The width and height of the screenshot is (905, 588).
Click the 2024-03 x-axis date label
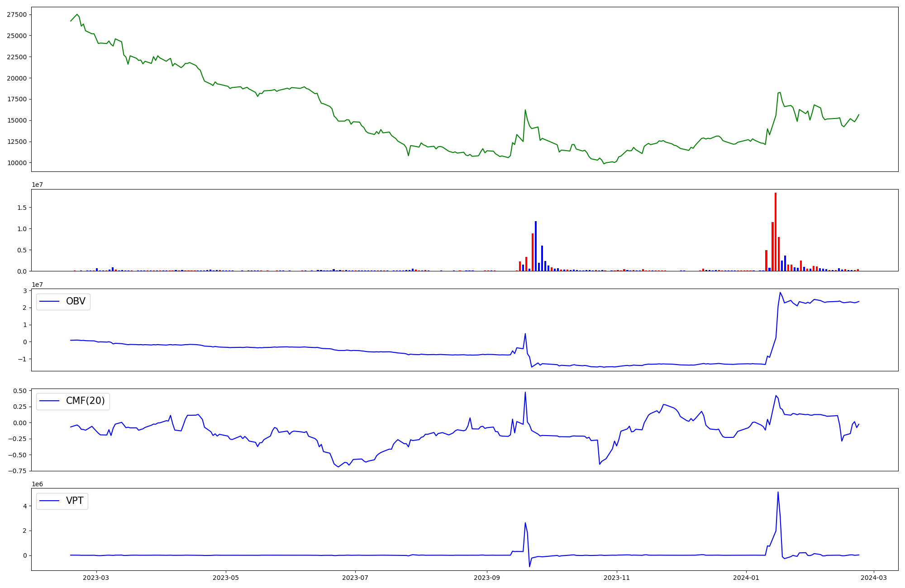click(x=873, y=578)
